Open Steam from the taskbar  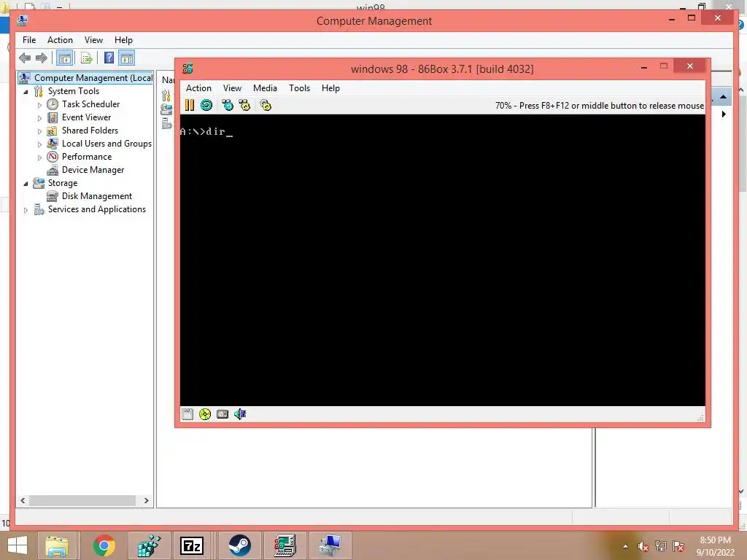(239, 545)
